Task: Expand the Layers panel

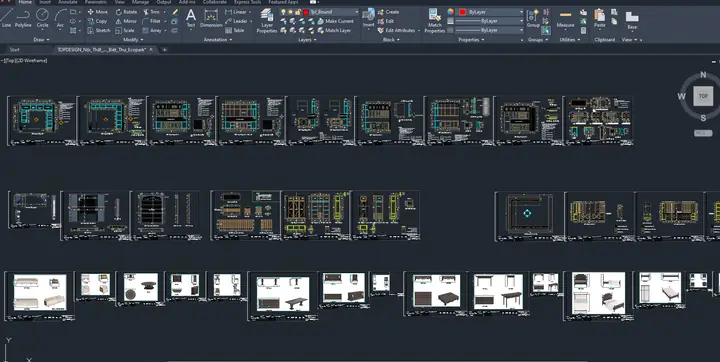Action: [307, 40]
